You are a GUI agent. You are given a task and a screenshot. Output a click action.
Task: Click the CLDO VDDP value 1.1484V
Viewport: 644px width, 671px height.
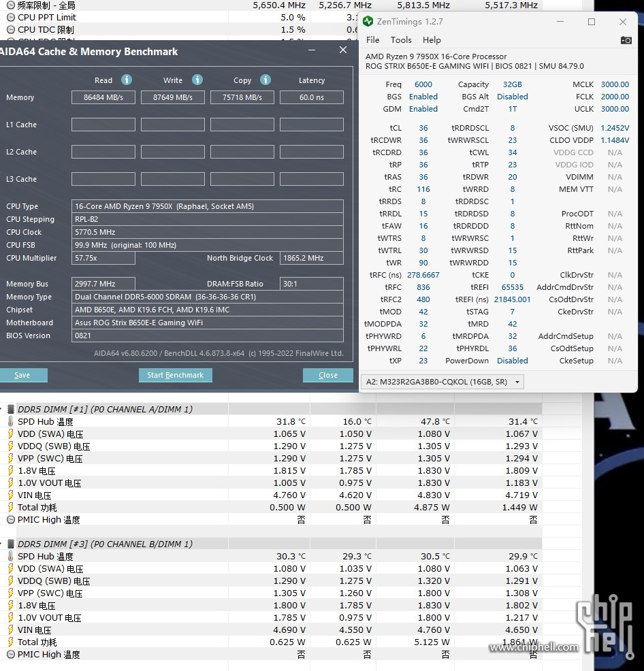[615, 140]
